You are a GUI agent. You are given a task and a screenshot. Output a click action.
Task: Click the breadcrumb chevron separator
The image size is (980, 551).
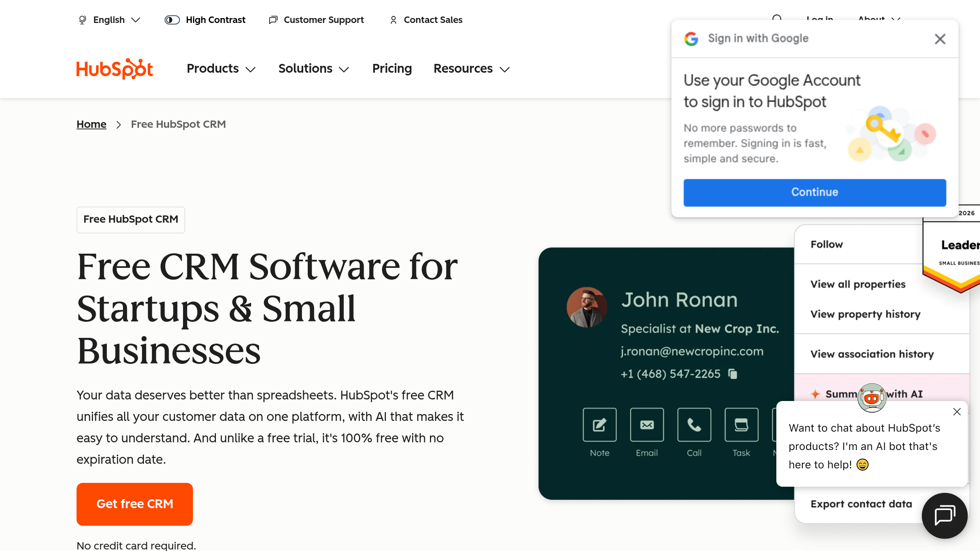tap(119, 125)
